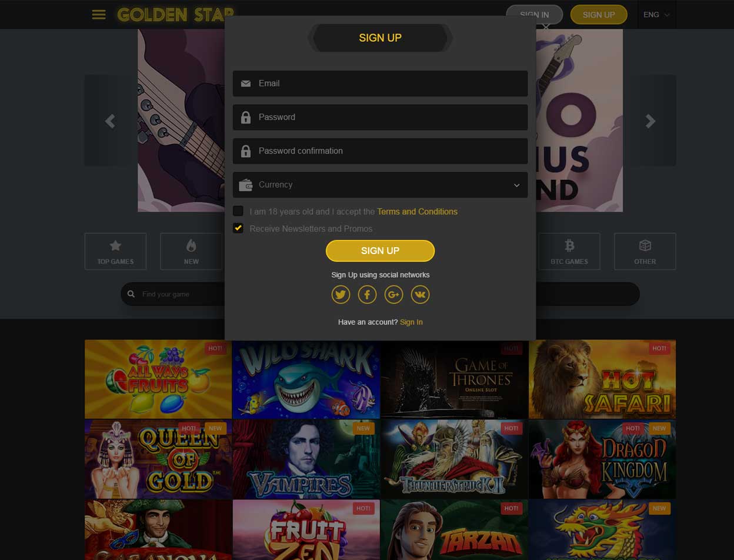Check the 18 years old terms checkbox

(238, 211)
